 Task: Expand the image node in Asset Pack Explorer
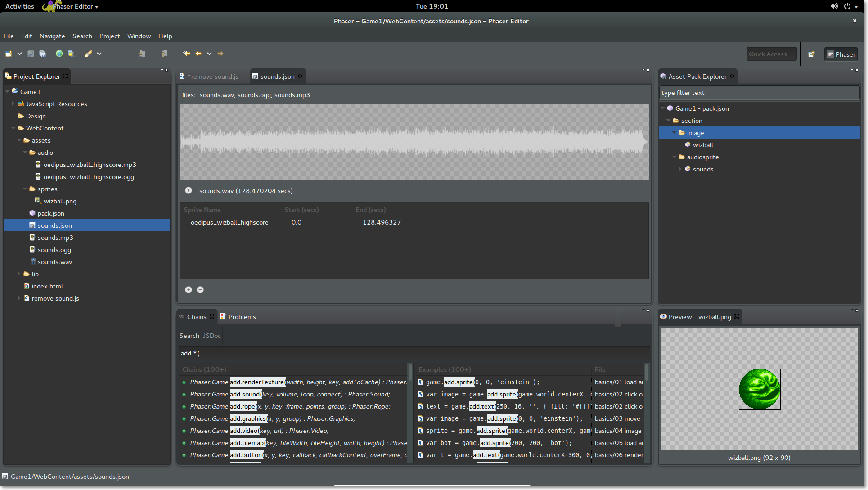click(x=674, y=132)
